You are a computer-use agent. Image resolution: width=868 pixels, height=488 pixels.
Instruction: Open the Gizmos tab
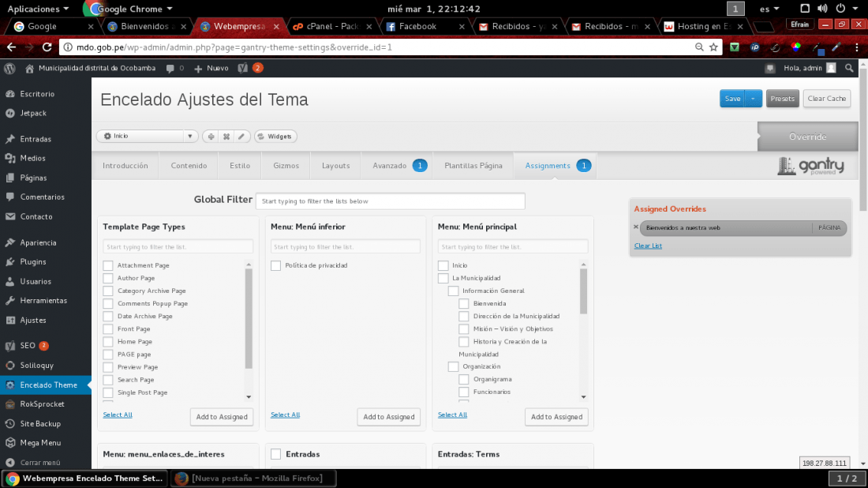286,166
